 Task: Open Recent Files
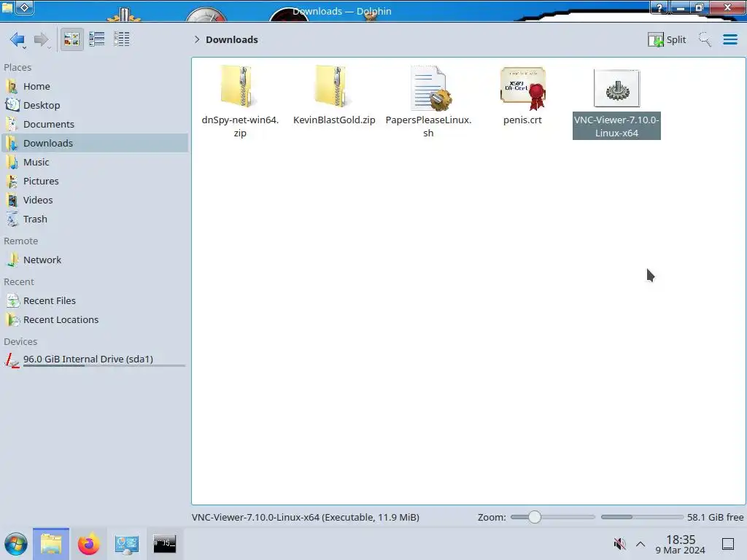(x=95, y=301)
